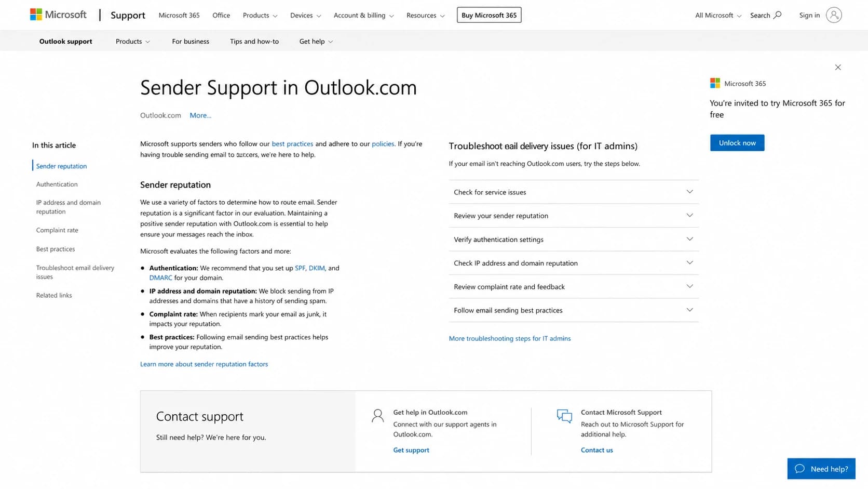Click Outlook support heading link
Screen dimensions: 868x489
[x=66, y=41]
